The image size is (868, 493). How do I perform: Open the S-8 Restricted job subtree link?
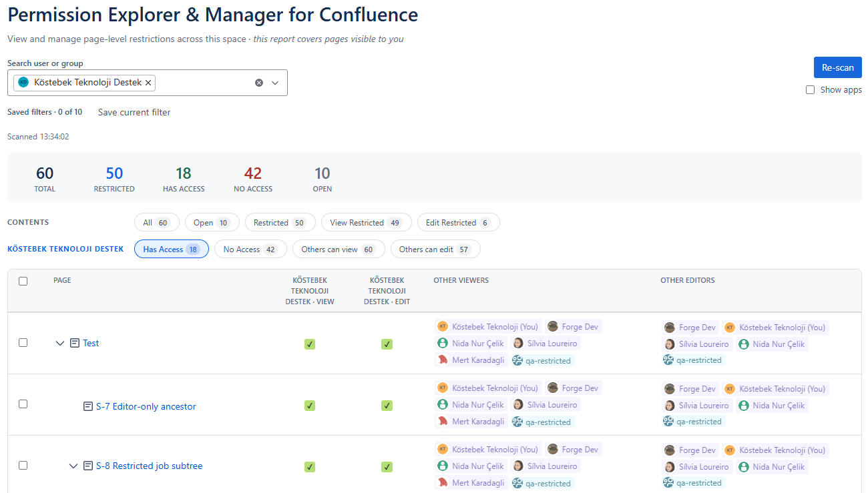tap(150, 466)
